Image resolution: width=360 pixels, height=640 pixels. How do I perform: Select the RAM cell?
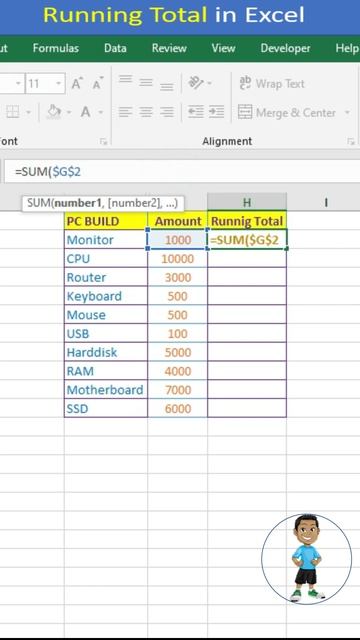click(106, 371)
